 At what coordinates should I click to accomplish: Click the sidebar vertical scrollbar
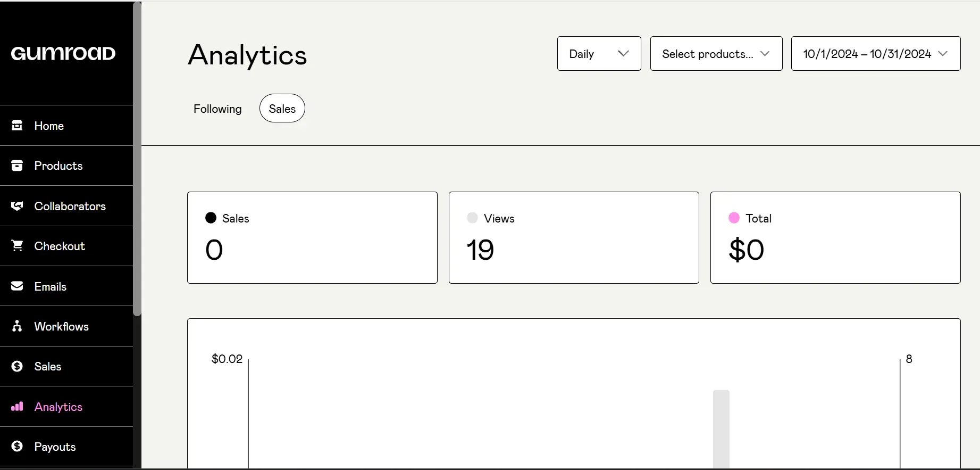pos(137,159)
